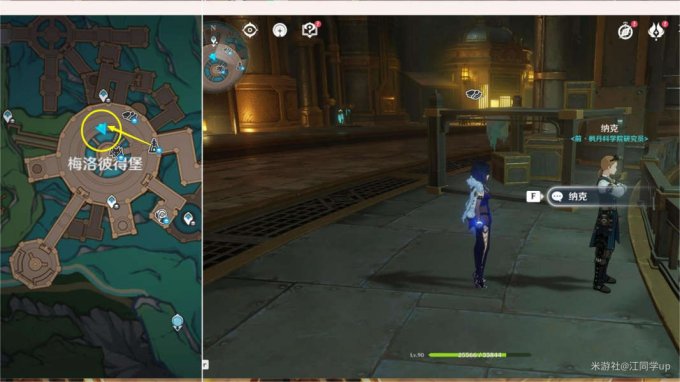
Task: Click the spiral domain icon on the map
Action: 161,215
